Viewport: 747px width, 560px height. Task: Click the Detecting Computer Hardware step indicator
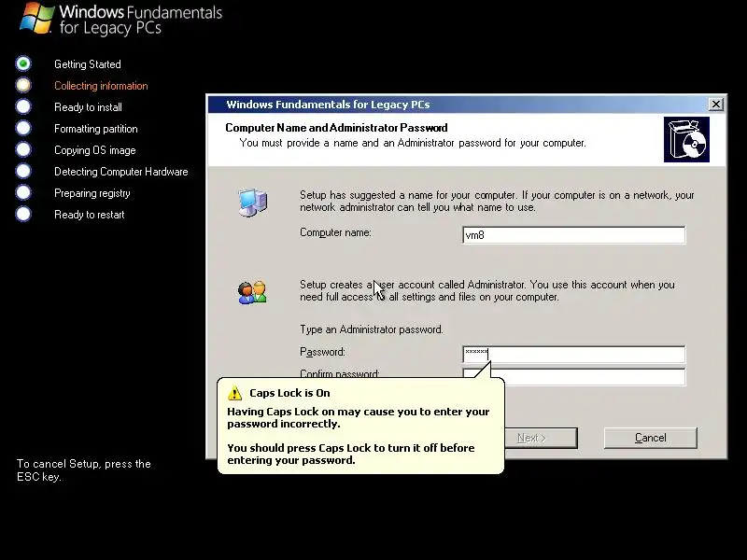pyautogui.click(x=23, y=171)
